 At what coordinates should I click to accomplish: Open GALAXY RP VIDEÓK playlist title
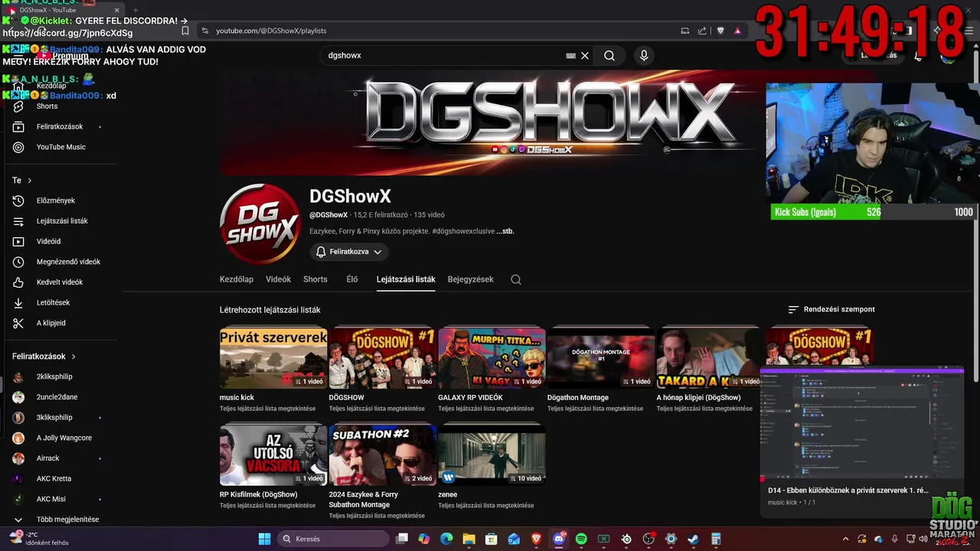(470, 397)
